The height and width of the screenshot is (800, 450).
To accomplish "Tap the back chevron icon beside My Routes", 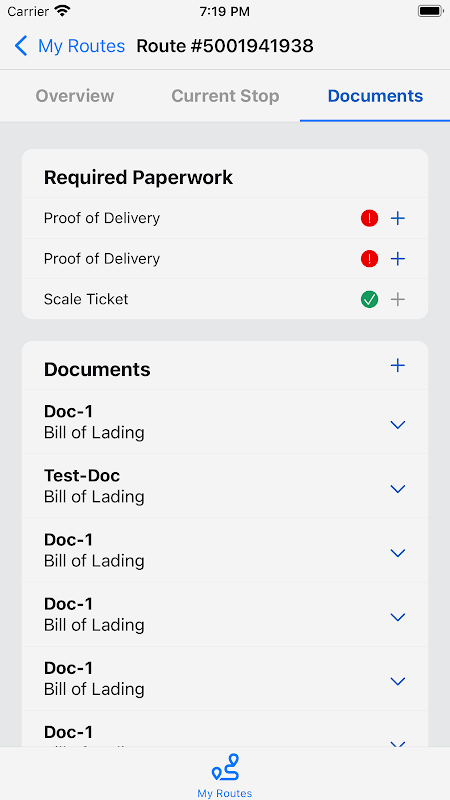I will click(x=20, y=46).
